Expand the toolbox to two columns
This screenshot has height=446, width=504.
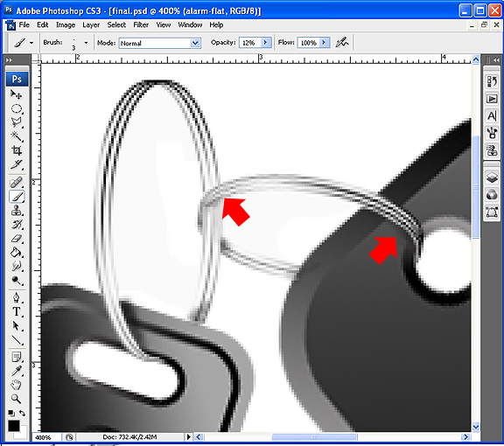[x=9, y=59]
